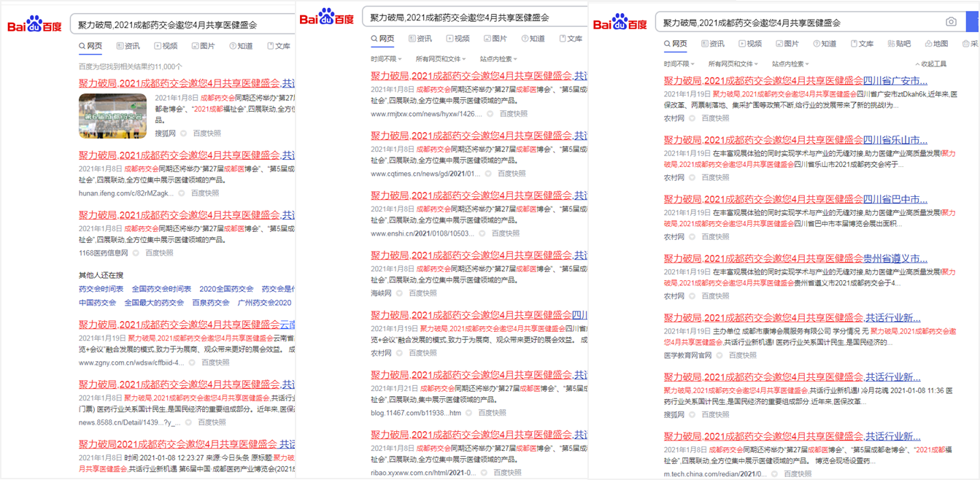Select suggested search 广州药交会2020
Viewport: 980px width, 480px height.
[x=264, y=303]
